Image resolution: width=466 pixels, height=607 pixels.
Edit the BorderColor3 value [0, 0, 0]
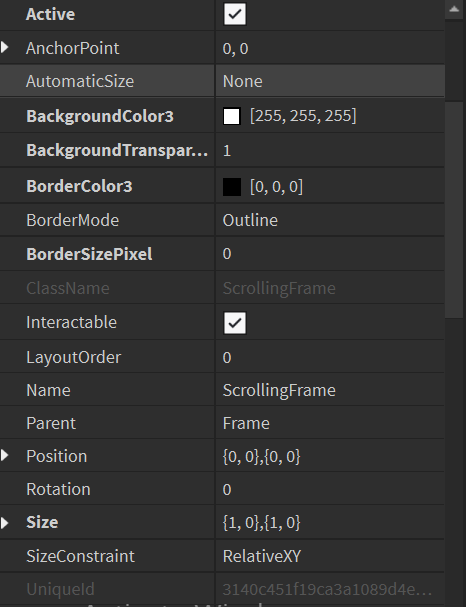pos(276,187)
